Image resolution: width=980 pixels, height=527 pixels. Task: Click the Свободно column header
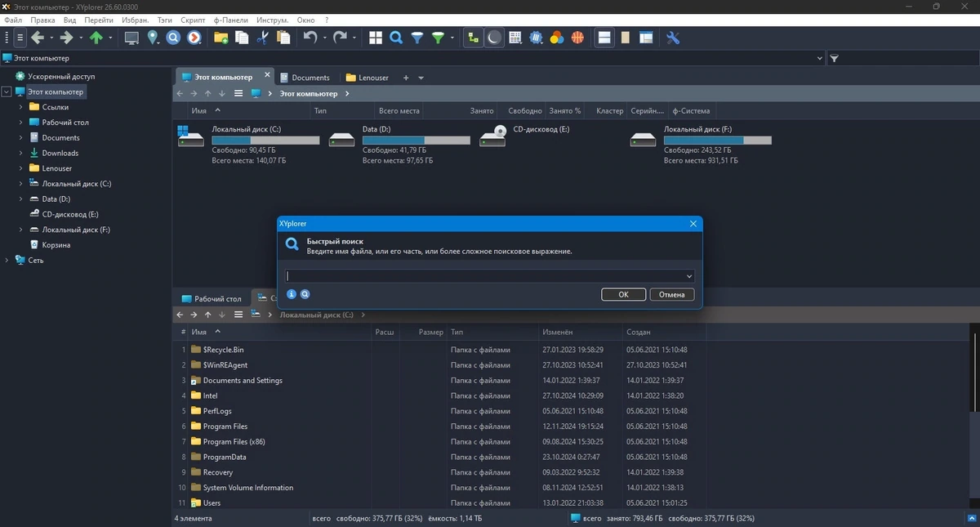point(524,111)
